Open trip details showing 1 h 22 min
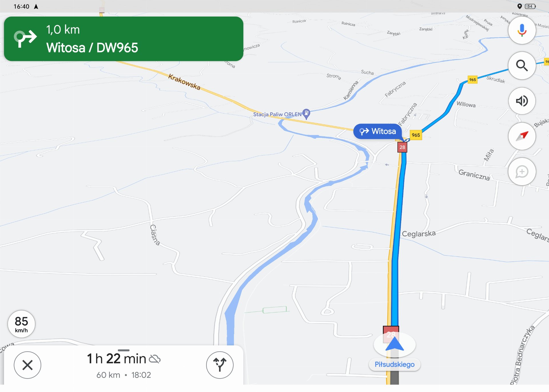Screen dimensions: 549x392 (116, 359)
